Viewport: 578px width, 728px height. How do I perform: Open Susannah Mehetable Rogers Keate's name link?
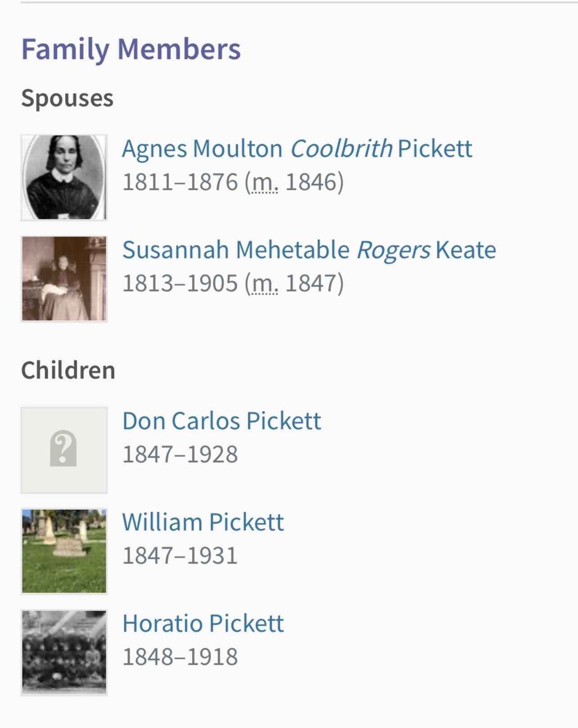[309, 250]
